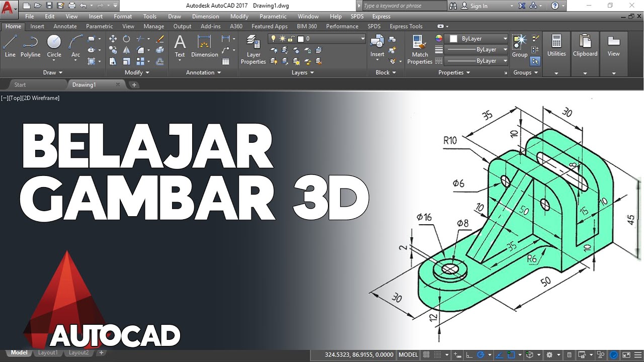Click the object color wheel icon
This screenshot has width=644, height=362.
(x=439, y=38)
